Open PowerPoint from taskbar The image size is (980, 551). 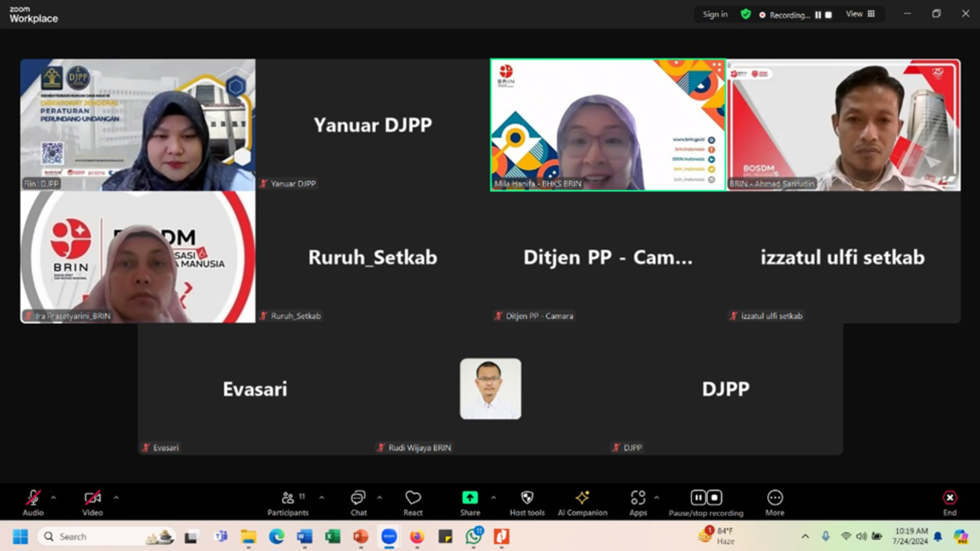point(361,537)
